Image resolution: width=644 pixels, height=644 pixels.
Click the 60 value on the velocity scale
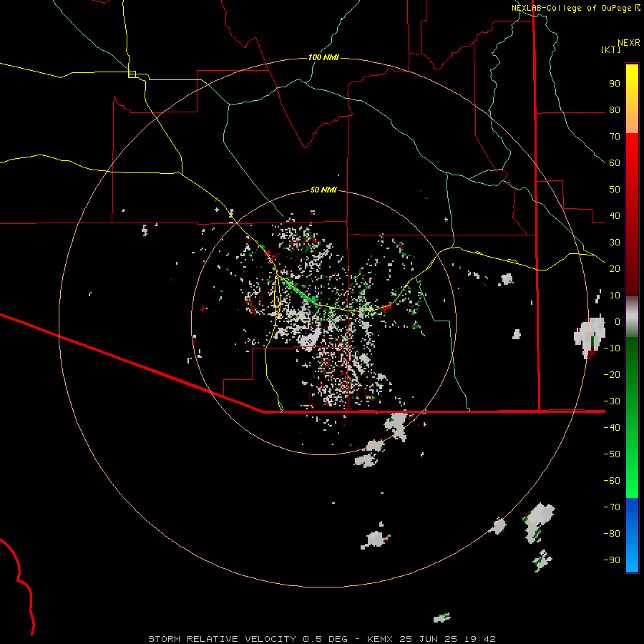tap(615, 163)
